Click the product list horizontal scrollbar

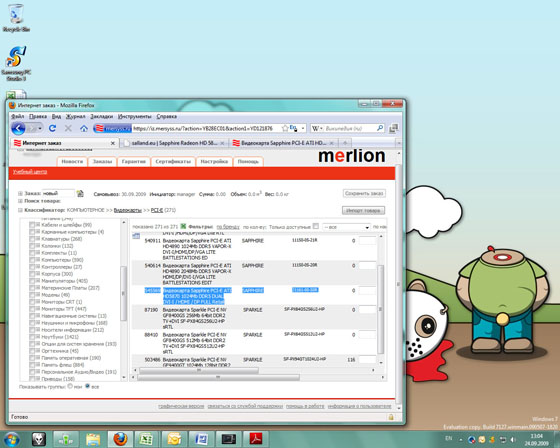pyautogui.click(x=199, y=370)
